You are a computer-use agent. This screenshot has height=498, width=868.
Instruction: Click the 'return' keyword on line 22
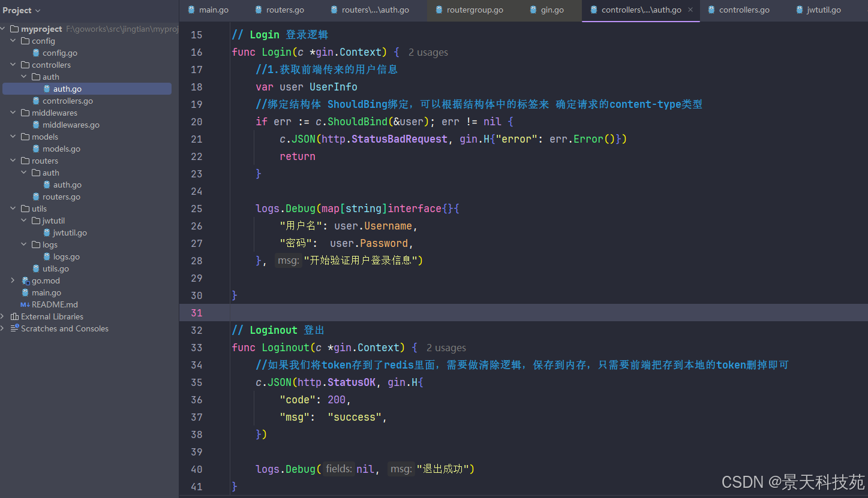coord(298,156)
